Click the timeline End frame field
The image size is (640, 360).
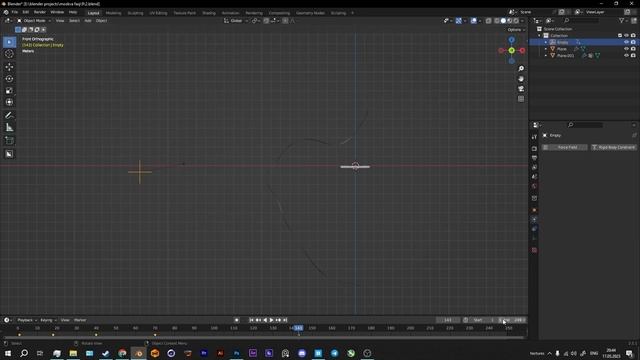click(512, 320)
